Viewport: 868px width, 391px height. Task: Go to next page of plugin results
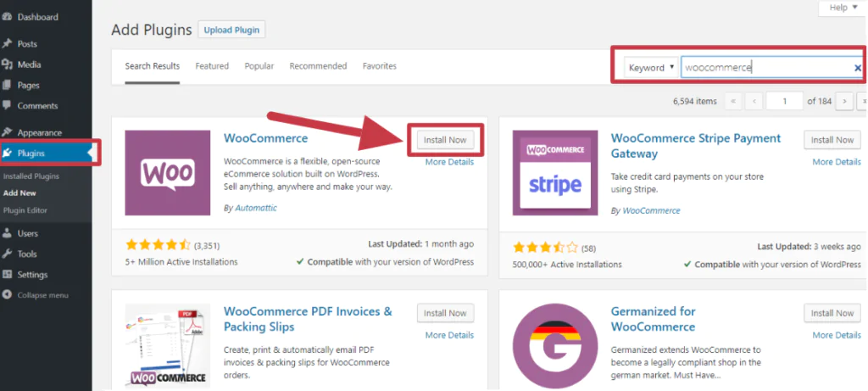pos(843,101)
